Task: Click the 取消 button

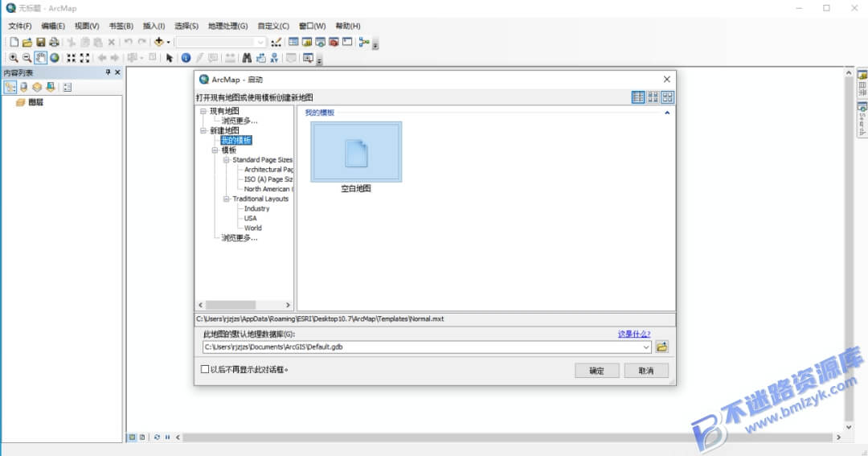Action: (x=646, y=371)
